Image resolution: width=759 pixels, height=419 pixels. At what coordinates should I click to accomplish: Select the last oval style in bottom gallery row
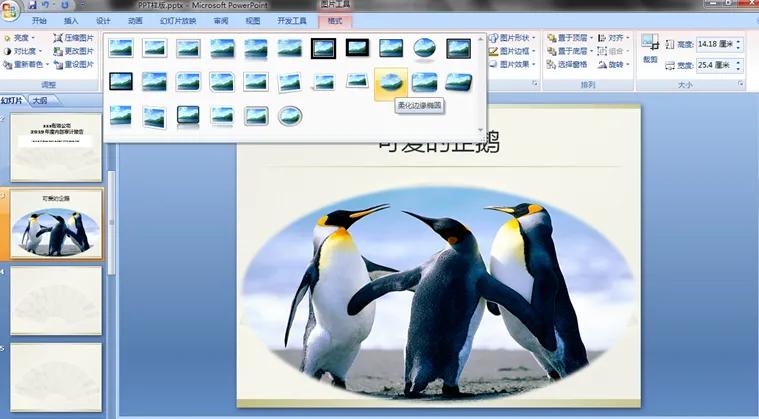(290, 116)
